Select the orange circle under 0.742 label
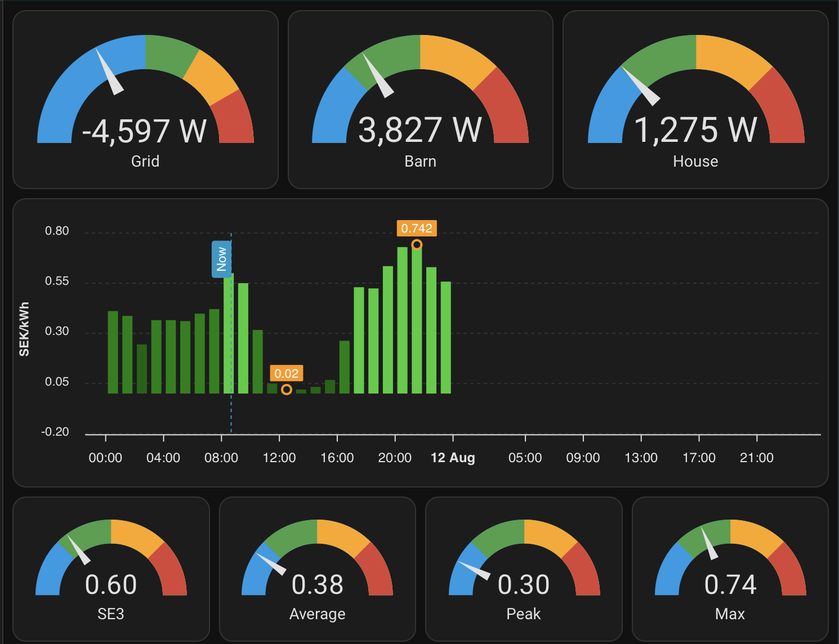This screenshot has height=644, width=839. [x=417, y=245]
